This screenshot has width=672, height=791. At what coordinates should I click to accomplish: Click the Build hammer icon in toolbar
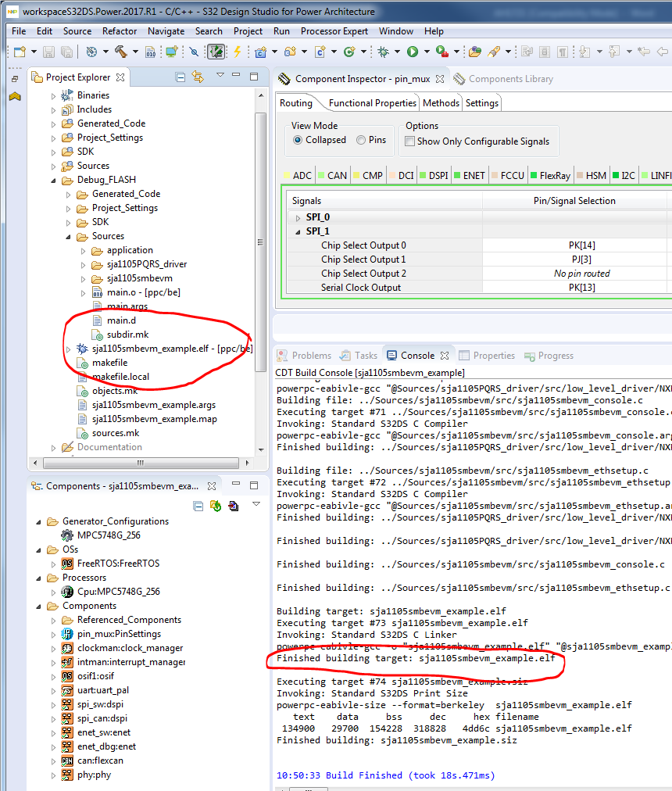pyautogui.click(x=121, y=52)
